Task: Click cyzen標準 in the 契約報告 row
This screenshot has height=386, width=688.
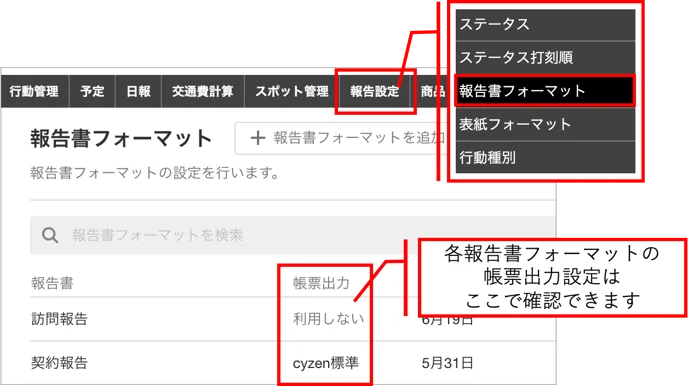Action: tap(326, 363)
